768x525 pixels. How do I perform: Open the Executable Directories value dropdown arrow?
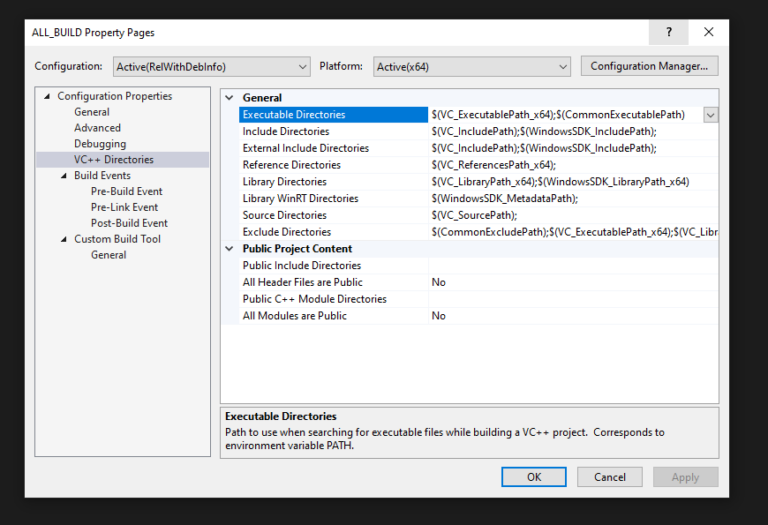711,115
